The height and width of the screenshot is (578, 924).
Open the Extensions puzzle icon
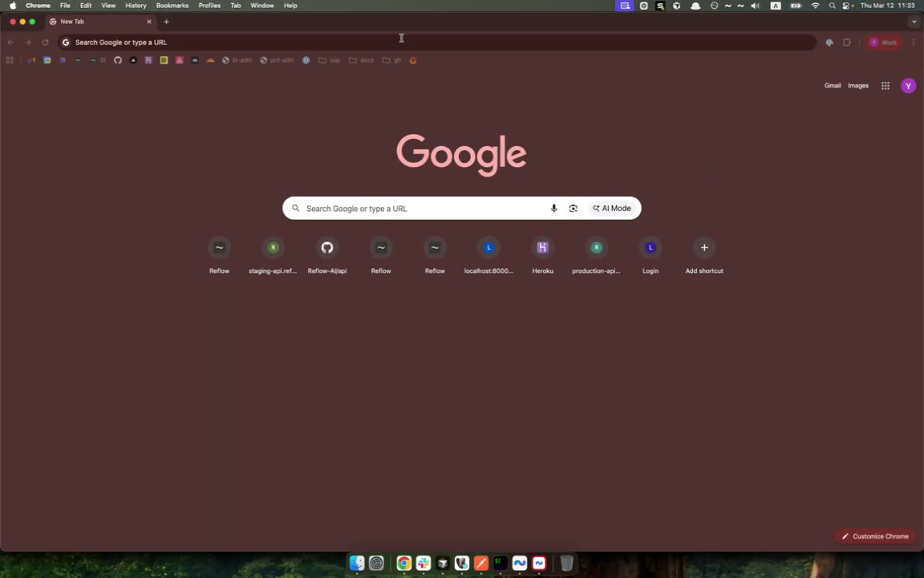click(x=847, y=43)
